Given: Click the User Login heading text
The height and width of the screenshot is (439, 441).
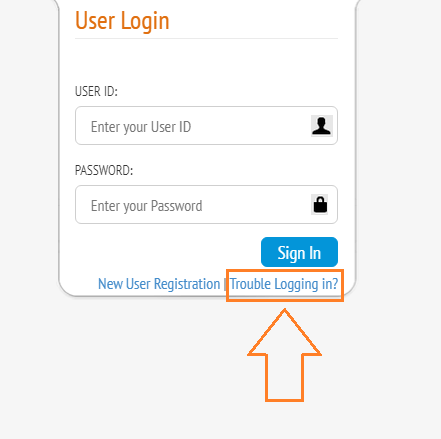Looking at the screenshot, I should click(122, 21).
